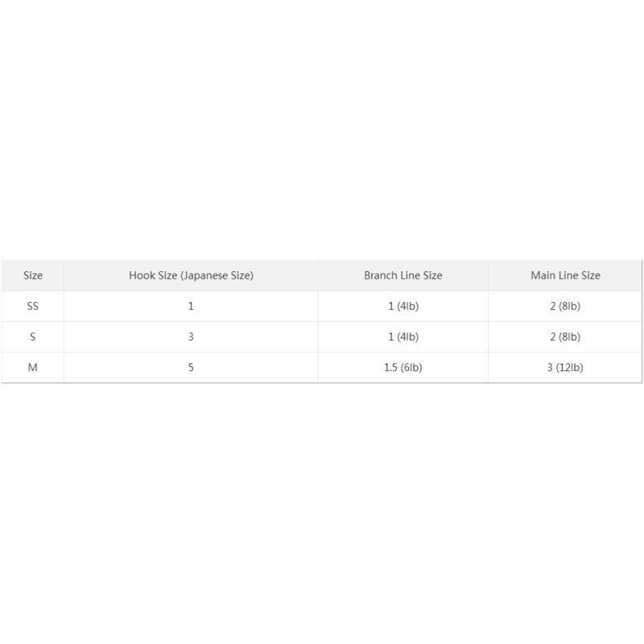The height and width of the screenshot is (644, 644).
Task: Click S row branch line value
Action: (402, 336)
